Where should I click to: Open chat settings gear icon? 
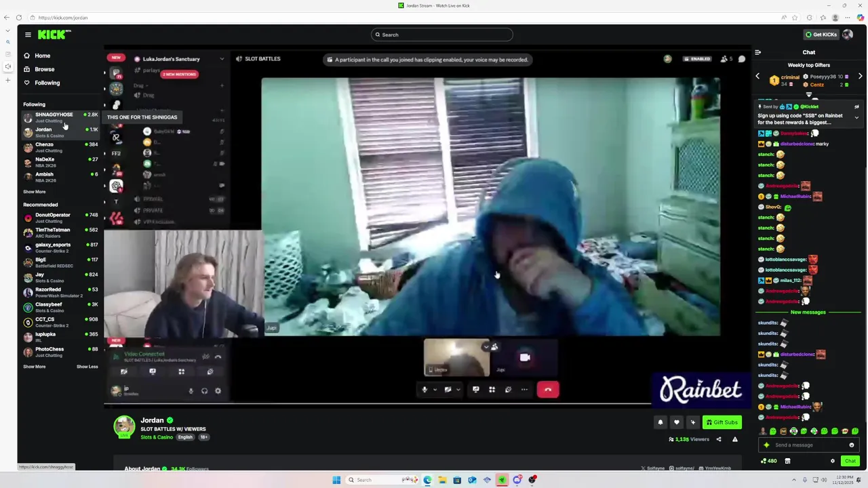(833, 461)
